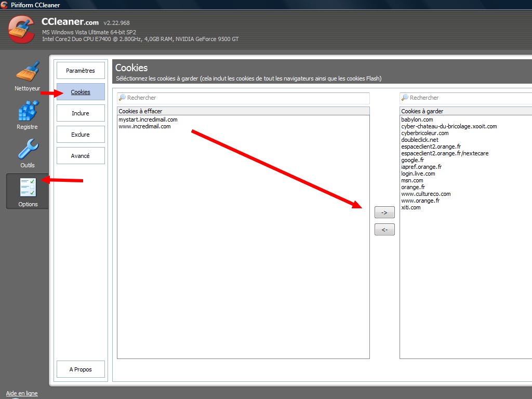
Task: Select www.orange.fr cookie
Action: coord(420,201)
